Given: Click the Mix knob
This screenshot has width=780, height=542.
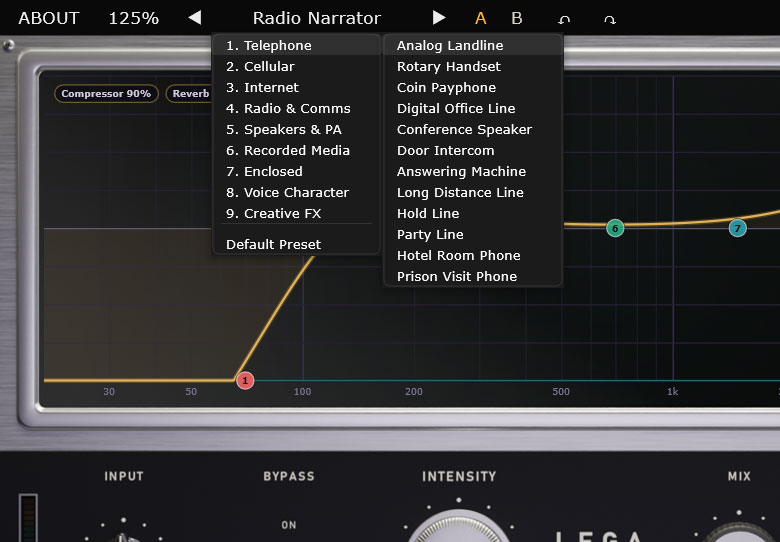Looking at the screenshot, I should point(739,532).
